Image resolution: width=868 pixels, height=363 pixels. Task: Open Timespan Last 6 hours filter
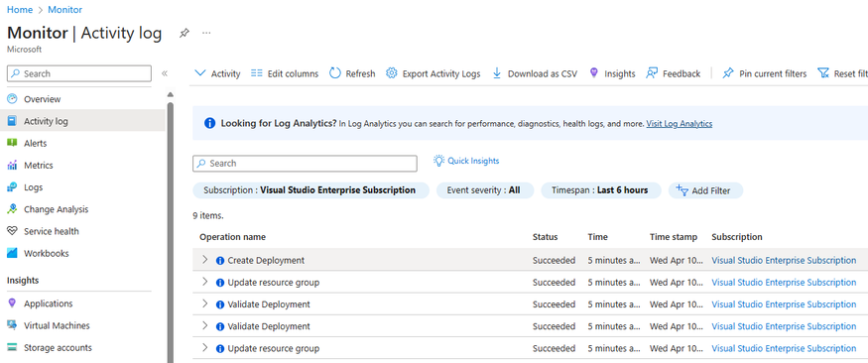click(x=600, y=190)
